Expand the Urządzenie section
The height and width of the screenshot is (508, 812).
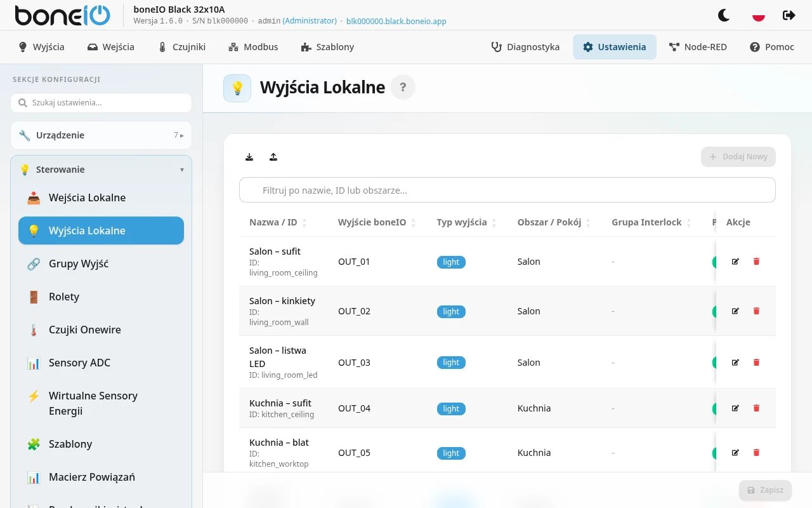[x=101, y=135]
